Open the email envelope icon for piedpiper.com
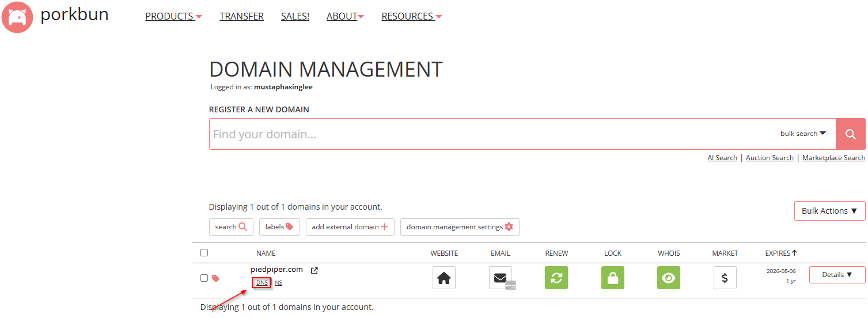The width and height of the screenshot is (868, 318). pos(500,278)
